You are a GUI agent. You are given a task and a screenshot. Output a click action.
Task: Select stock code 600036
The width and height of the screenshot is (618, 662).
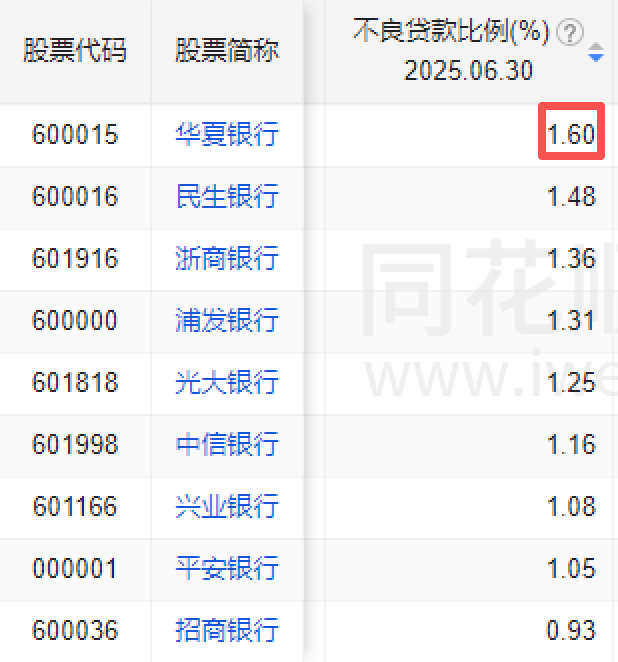pos(75,630)
